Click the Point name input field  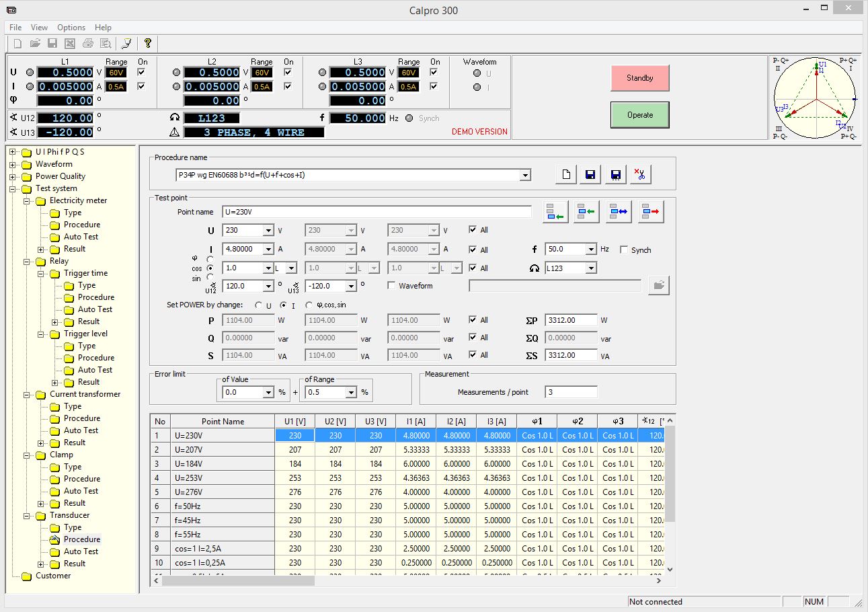tap(377, 212)
